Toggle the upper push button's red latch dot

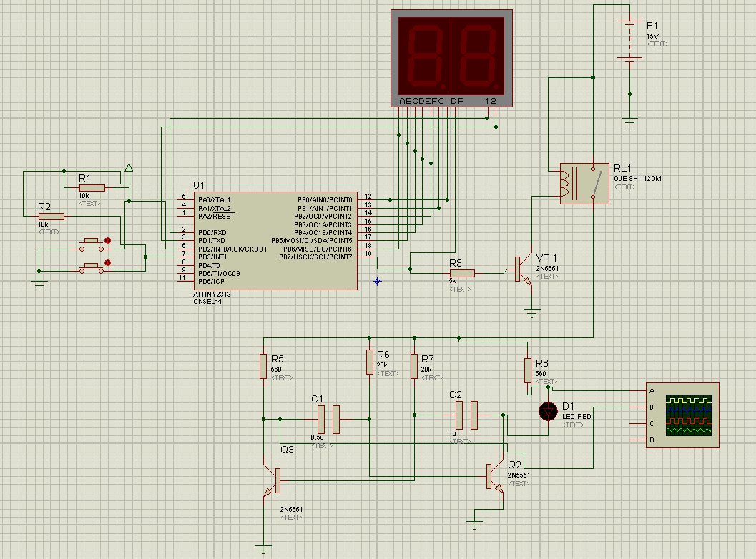(x=108, y=240)
